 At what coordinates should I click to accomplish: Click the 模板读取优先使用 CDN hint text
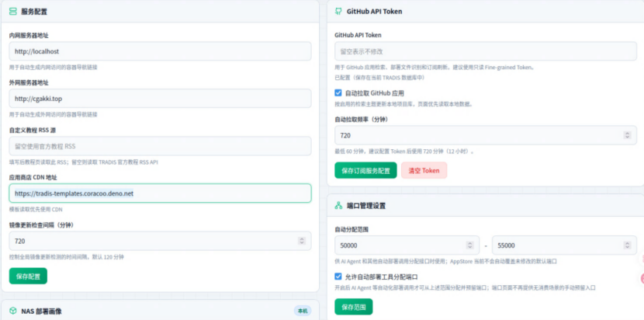[36, 210]
